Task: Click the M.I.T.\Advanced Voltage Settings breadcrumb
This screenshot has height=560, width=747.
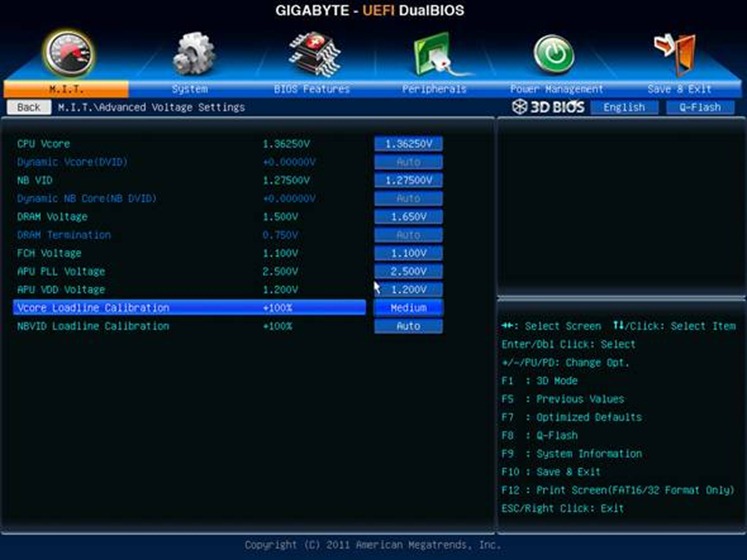Action: (x=151, y=107)
